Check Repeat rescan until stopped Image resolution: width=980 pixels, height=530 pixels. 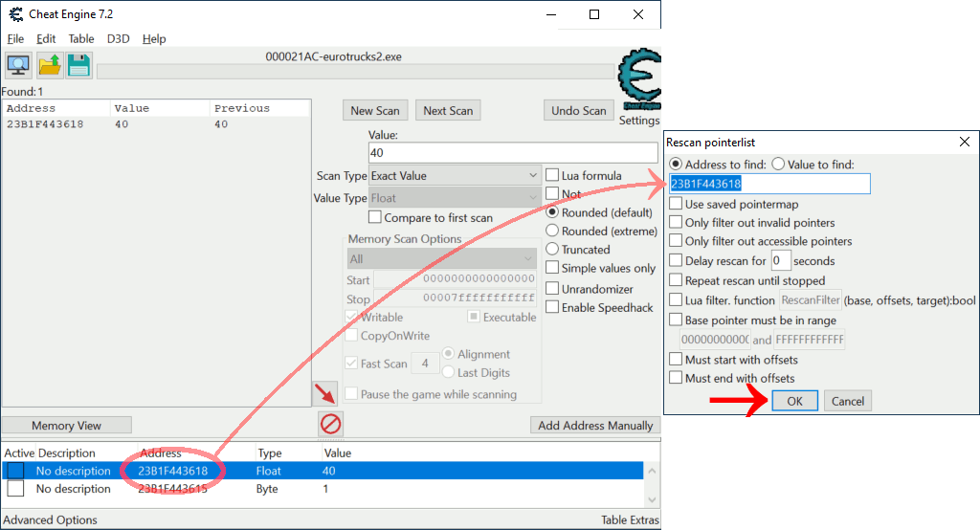tap(676, 280)
